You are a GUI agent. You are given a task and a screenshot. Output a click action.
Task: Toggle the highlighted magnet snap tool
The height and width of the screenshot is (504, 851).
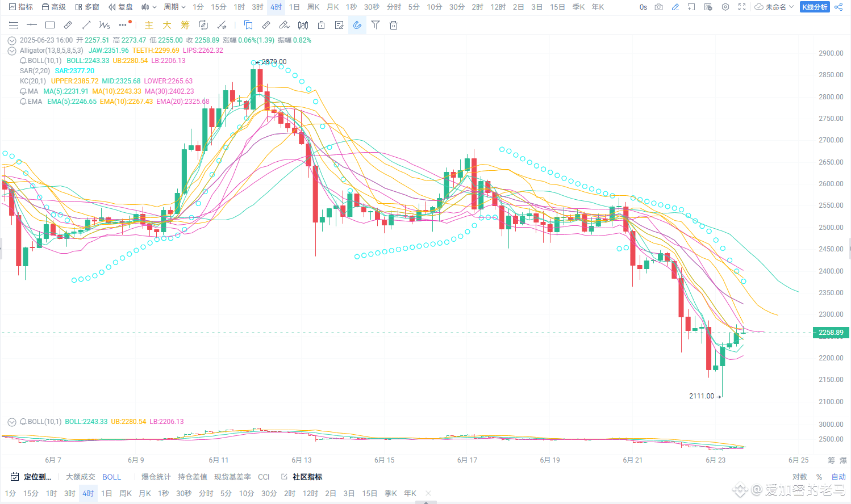pos(357,25)
